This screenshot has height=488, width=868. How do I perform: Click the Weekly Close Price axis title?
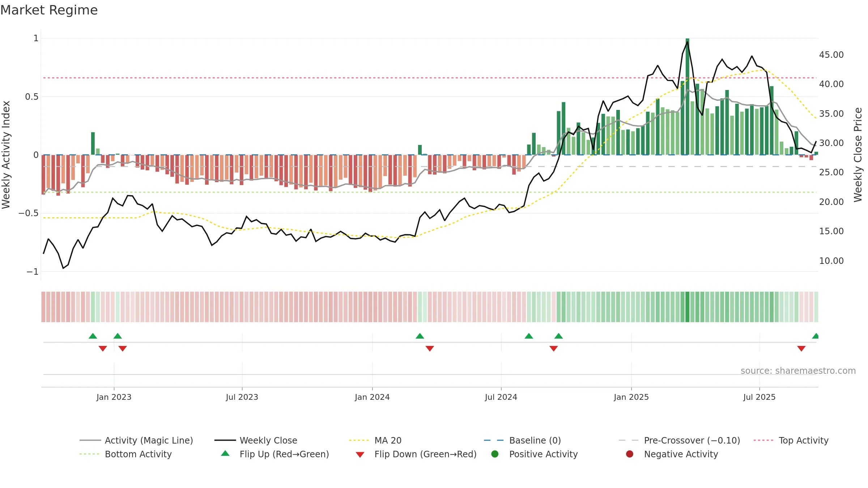pos(858,155)
